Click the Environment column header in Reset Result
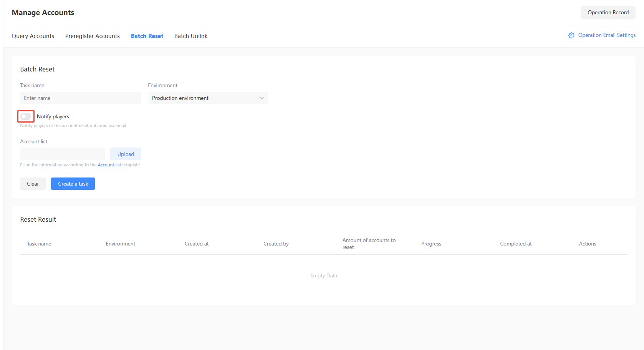 (121, 244)
